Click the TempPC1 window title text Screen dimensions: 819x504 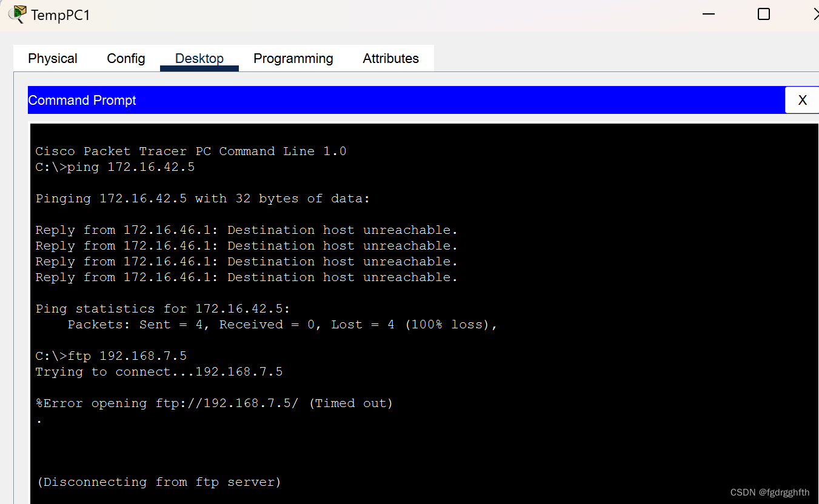click(61, 15)
